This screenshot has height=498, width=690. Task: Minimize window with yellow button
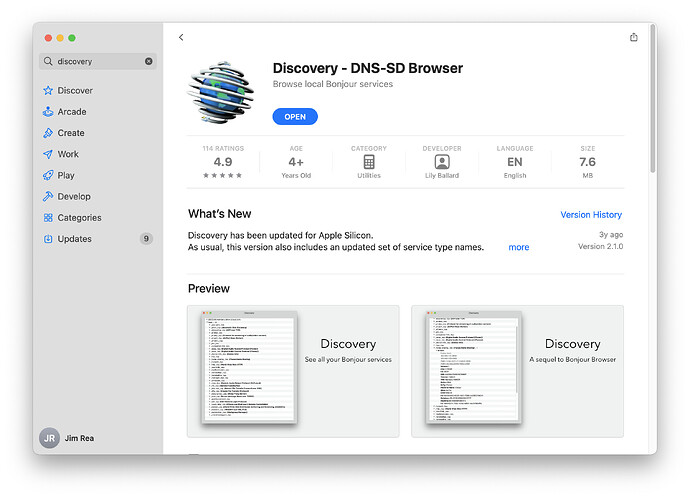point(60,38)
